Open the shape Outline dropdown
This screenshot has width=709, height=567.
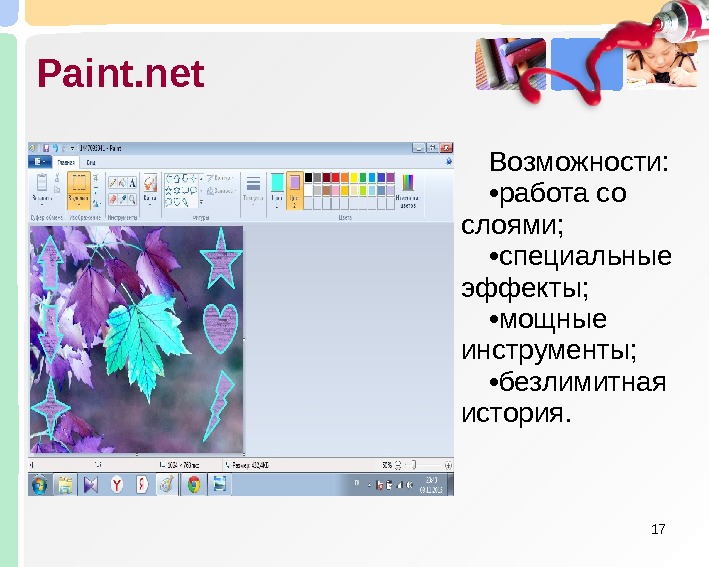coord(220,178)
